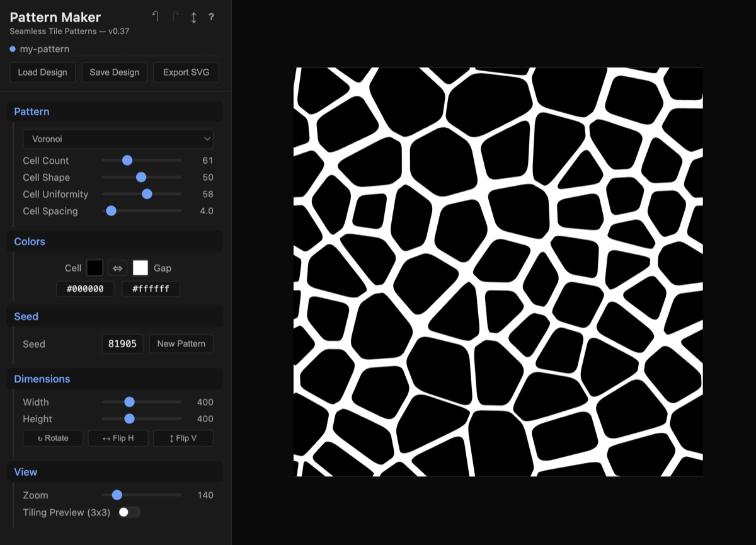Adjust the Cell Spacing slider
Screen dimensions: 756x545
coord(141,211)
